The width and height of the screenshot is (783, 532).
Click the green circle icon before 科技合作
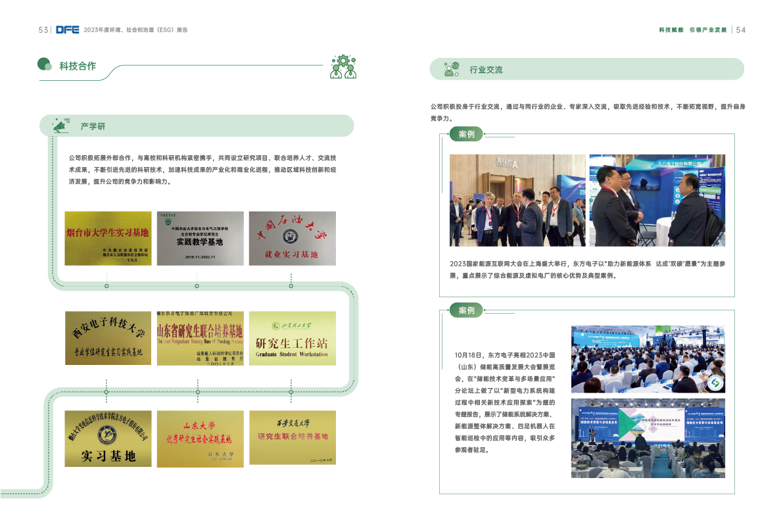coord(45,64)
